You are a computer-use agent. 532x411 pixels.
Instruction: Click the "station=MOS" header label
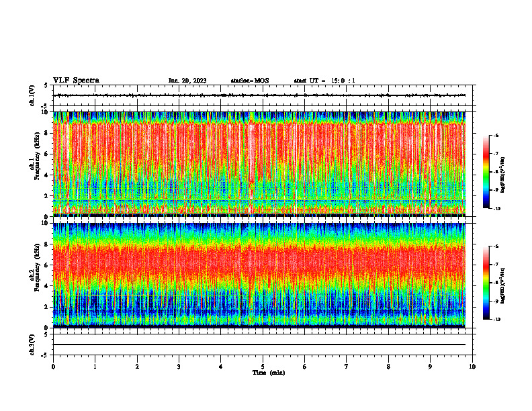(x=250, y=81)
